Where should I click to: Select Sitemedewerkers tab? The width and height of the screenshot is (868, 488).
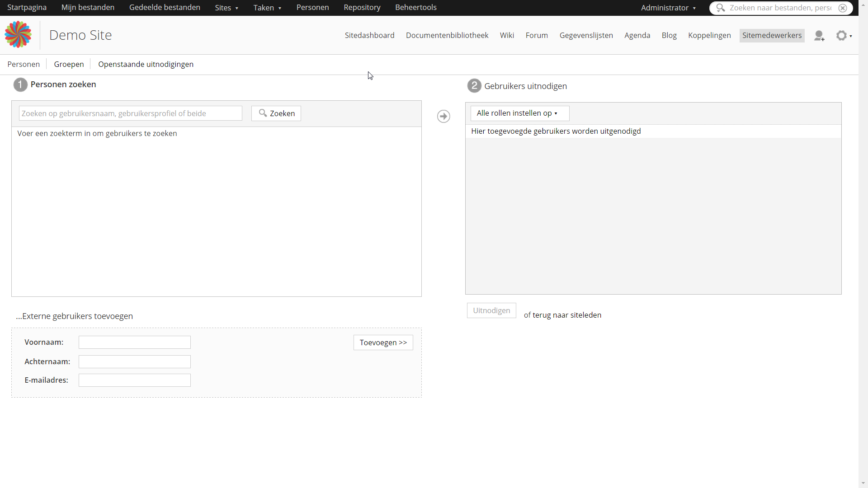point(772,35)
